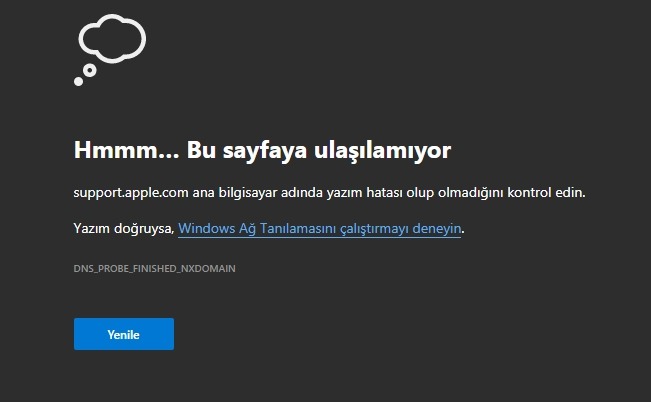Click the text 'Yazım doğruysa,'
The image size is (651, 402).
124,228
